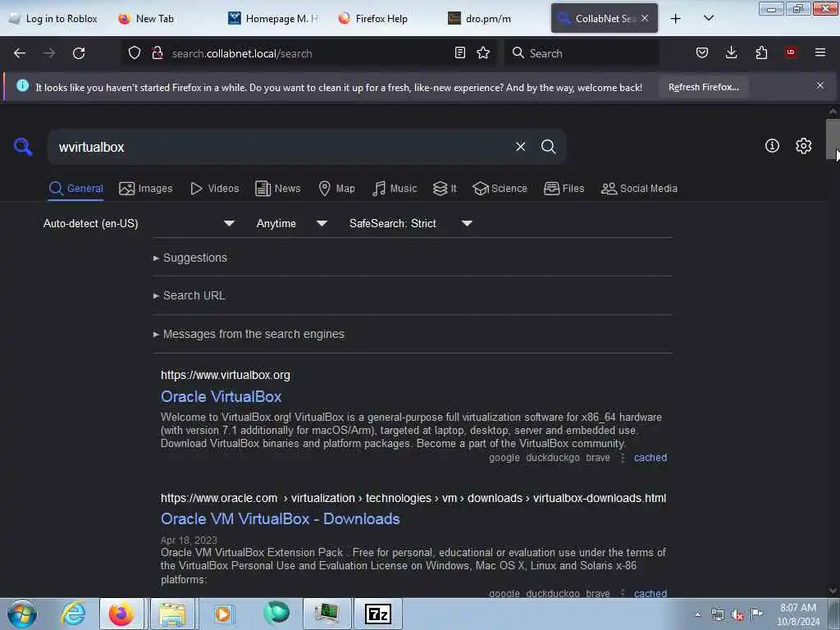
Task: List all tabs dropdown arrow
Action: [708, 19]
